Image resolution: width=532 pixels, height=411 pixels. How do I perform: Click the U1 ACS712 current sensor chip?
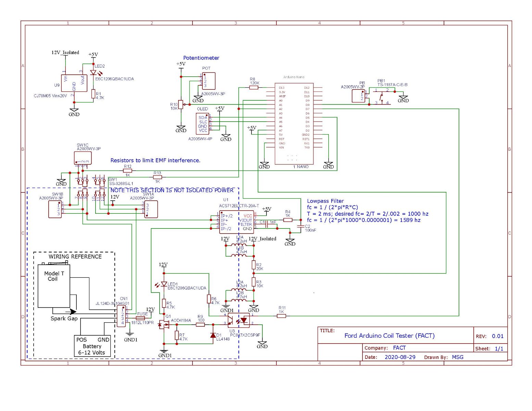(x=236, y=222)
